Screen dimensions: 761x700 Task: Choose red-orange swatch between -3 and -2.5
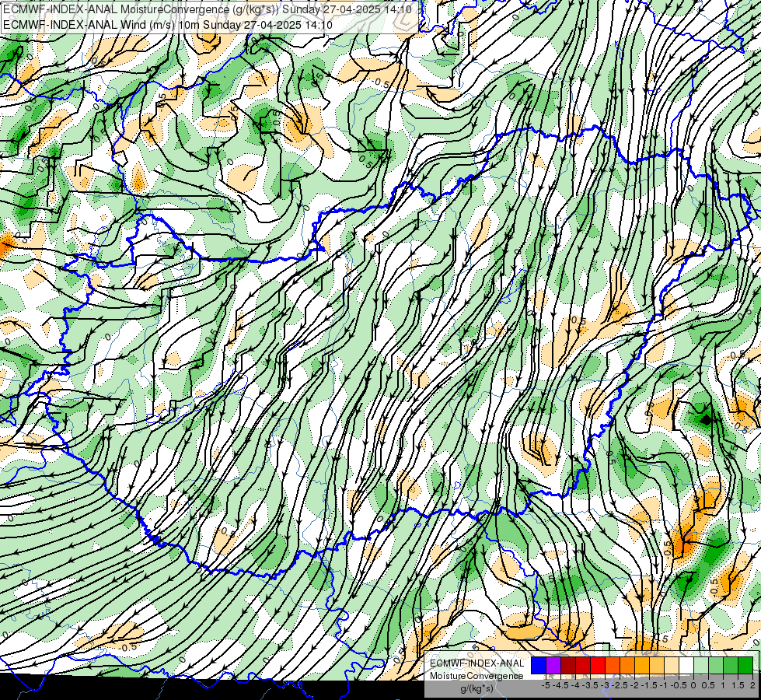tap(613, 665)
